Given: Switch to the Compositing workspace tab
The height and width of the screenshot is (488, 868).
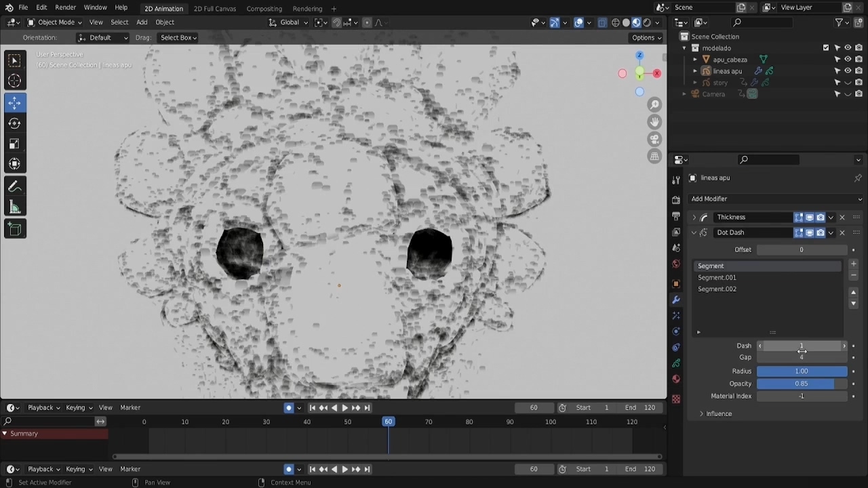Looking at the screenshot, I should click(264, 9).
